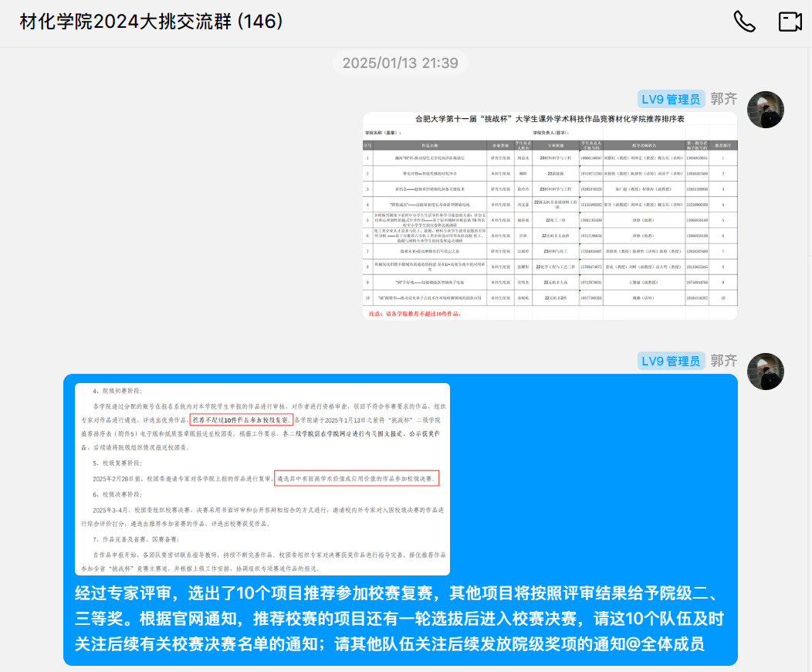Open 郭齐's avatar on the first message
The width and height of the screenshot is (812, 672).
pyautogui.click(x=766, y=110)
